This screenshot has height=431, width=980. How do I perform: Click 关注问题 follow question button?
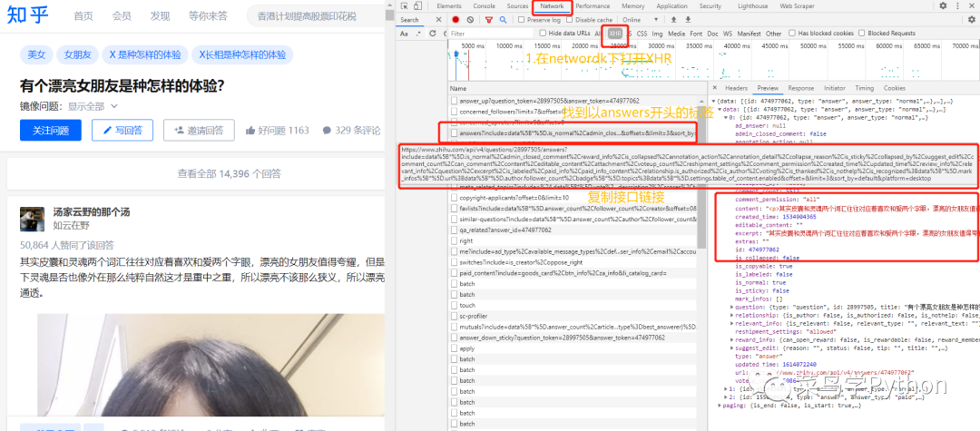[x=51, y=131]
